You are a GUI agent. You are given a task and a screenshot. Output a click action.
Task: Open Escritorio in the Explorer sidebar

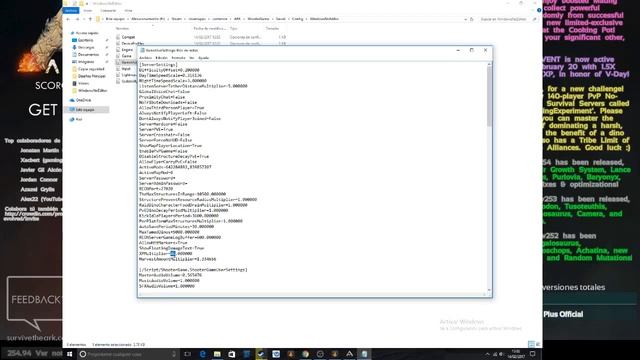(85, 40)
